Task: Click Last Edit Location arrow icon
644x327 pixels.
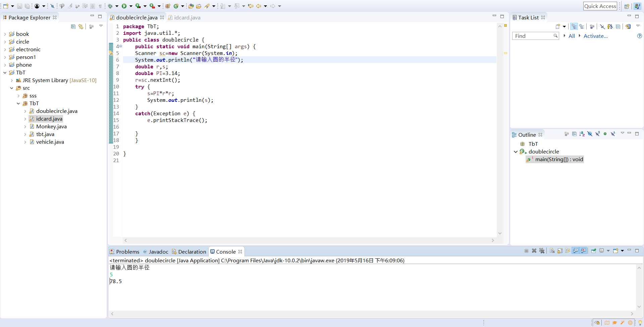Action: pyautogui.click(x=251, y=6)
